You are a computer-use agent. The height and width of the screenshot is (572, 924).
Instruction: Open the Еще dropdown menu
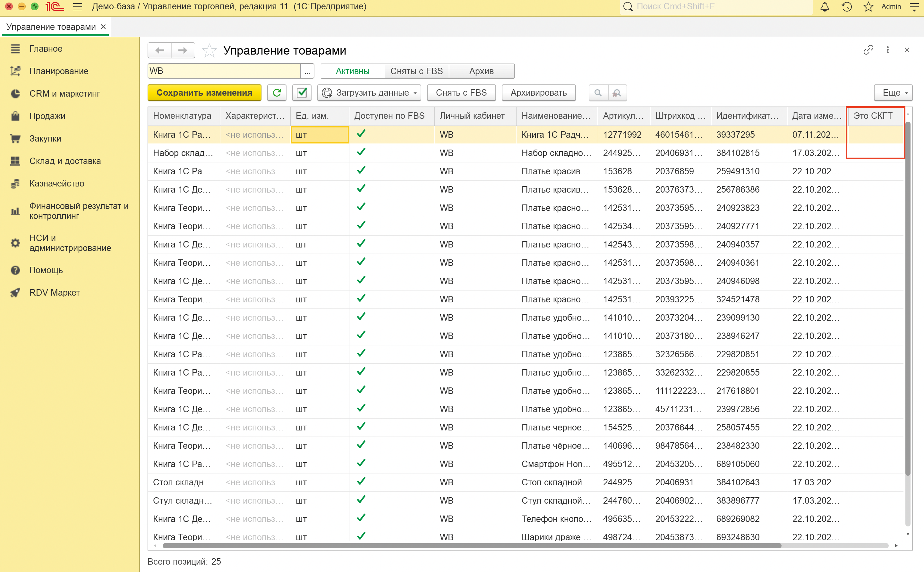pyautogui.click(x=893, y=93)
